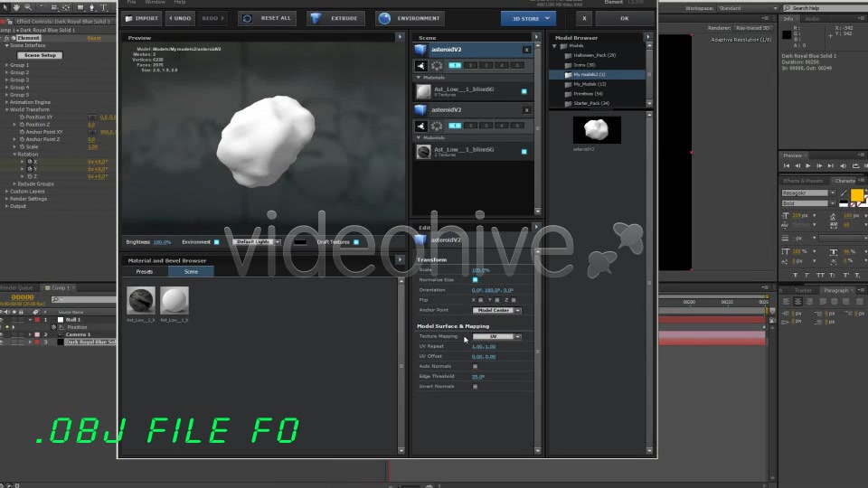Click the black background color swatch
Image resolution: width=868 pixels, height=488 pixels.
300,242
